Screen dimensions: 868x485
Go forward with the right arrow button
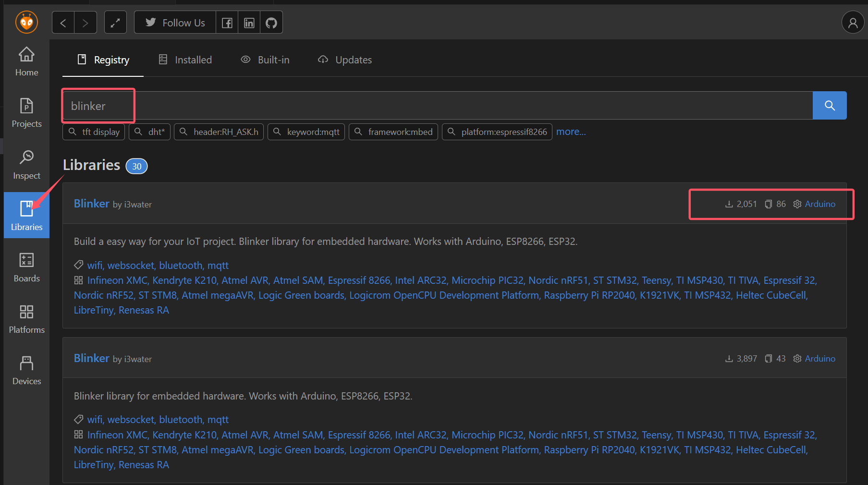[x=86, y=23]
